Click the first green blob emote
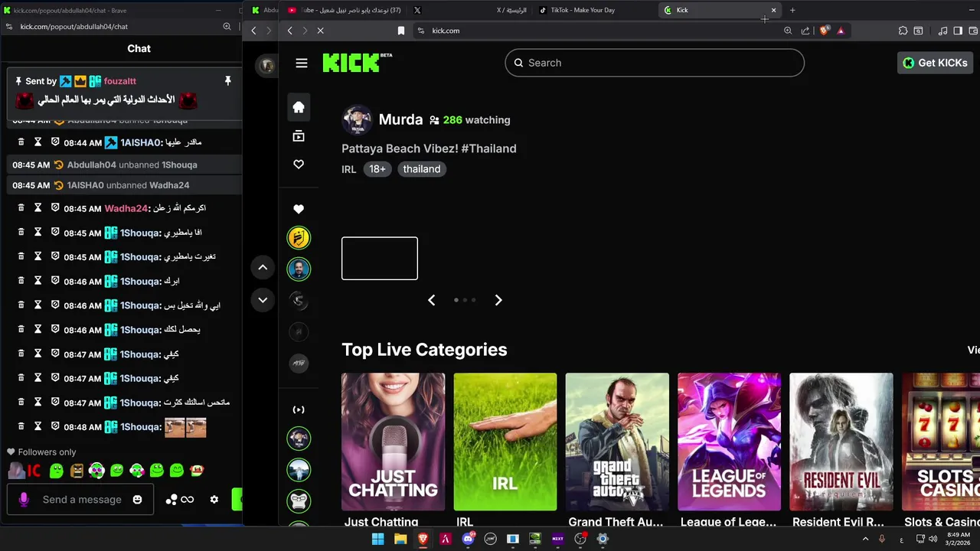The width and height of the screenshot is (980, 551). [x=56, y=471]
